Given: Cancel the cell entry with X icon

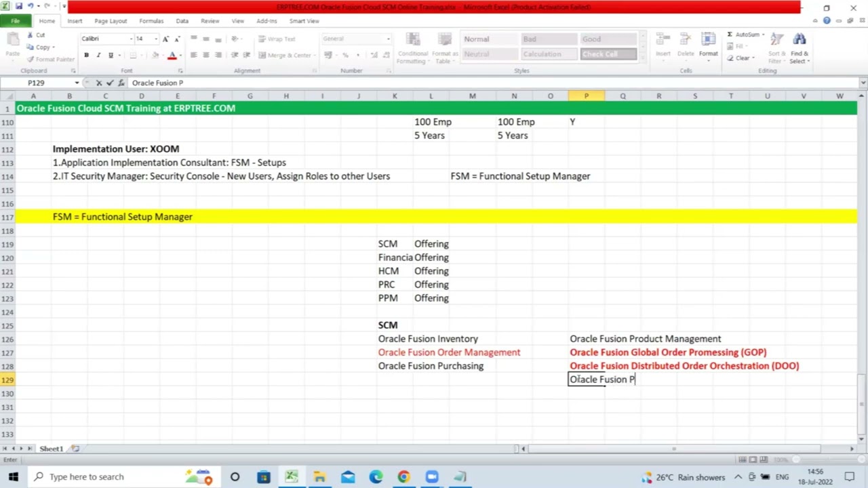Looking at the screenshot, I should [x=98, y=83].
